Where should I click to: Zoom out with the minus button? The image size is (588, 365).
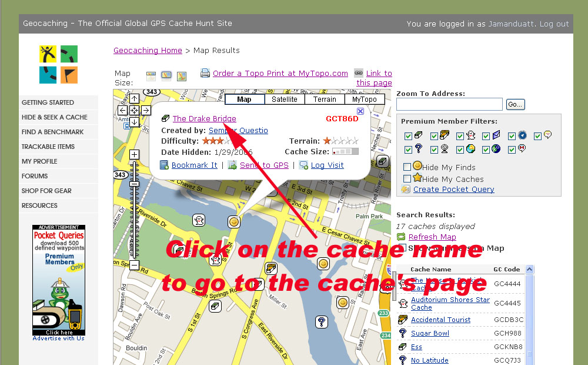click(134, 265)
